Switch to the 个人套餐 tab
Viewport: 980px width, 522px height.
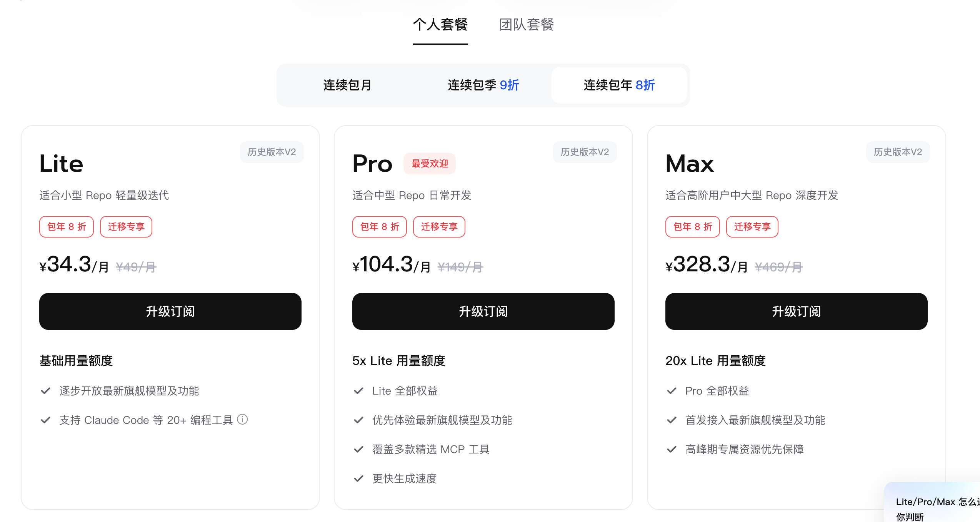click(440, 25)
